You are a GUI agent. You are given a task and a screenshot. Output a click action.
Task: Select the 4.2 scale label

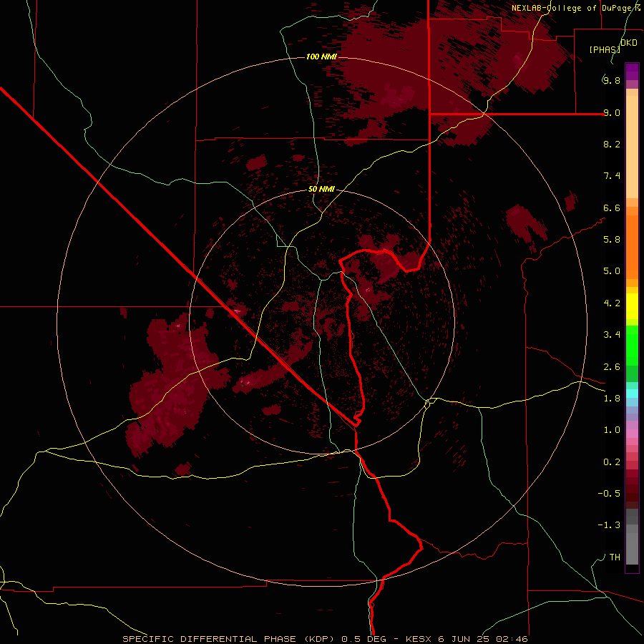pos(612,303)
